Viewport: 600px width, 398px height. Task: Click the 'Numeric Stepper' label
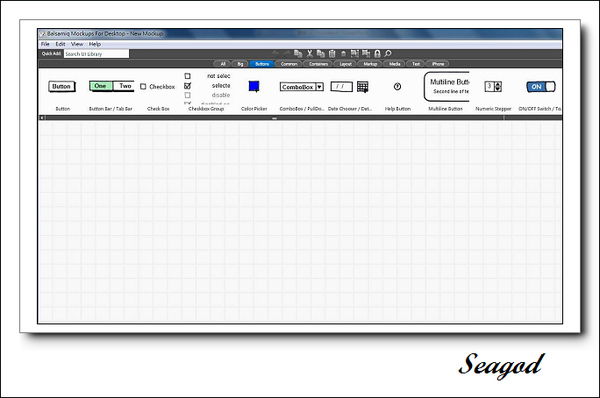493,109
